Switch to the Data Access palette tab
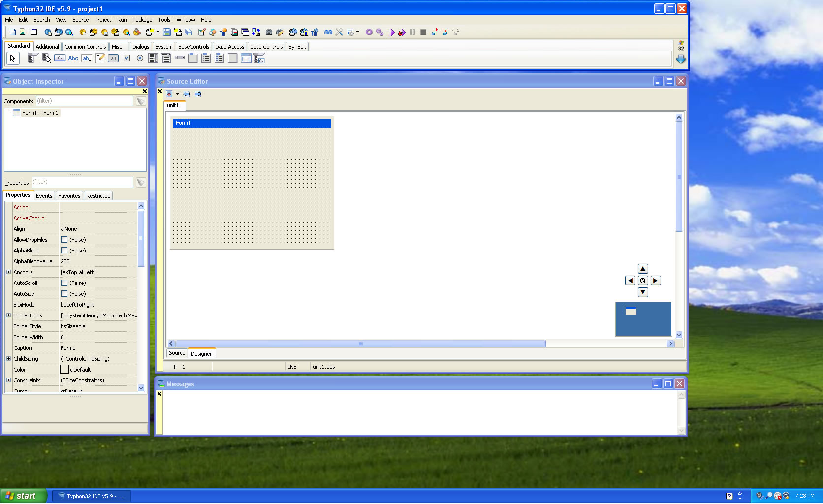 click(229, 47)
